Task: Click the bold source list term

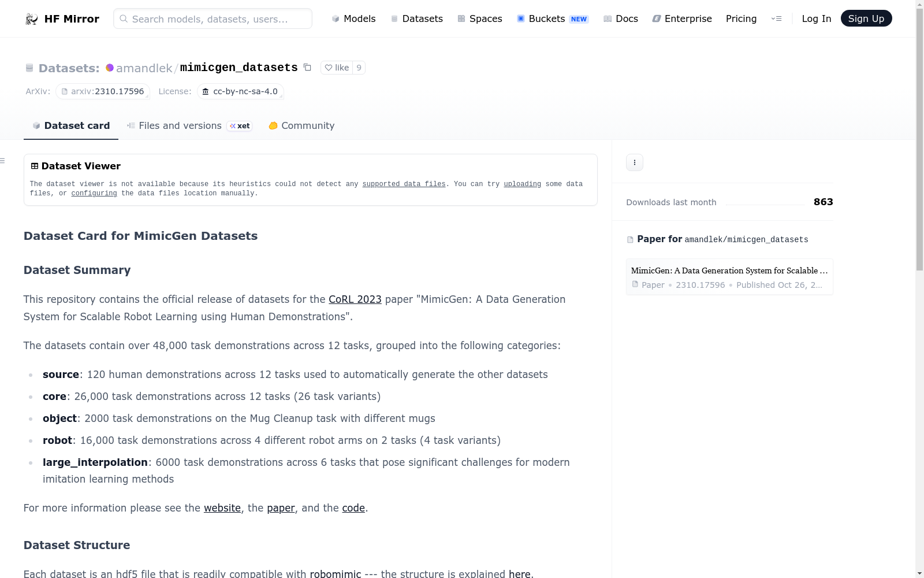Action: pyautogui.click(x=61, y=375)
